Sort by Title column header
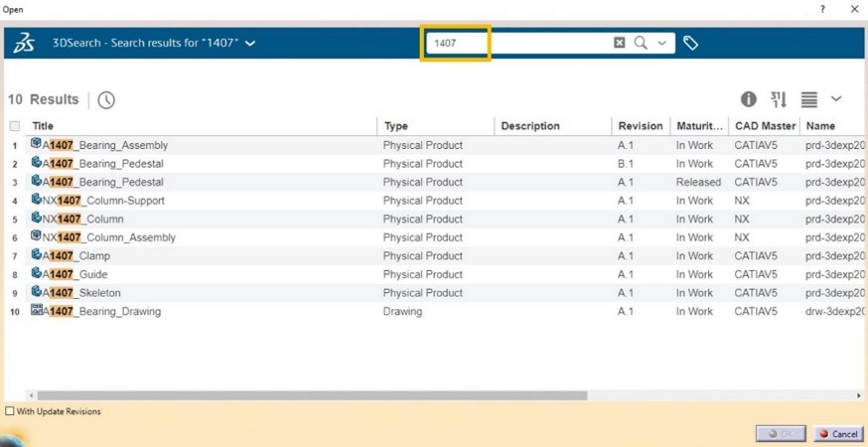The image size is (868, 447). 43,126
